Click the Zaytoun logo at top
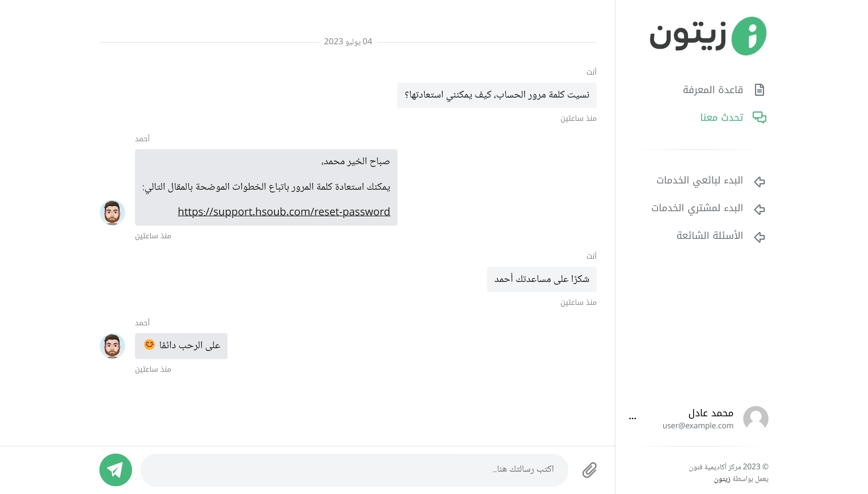Viewport: 868px width, 494px height. click(708, 36)
